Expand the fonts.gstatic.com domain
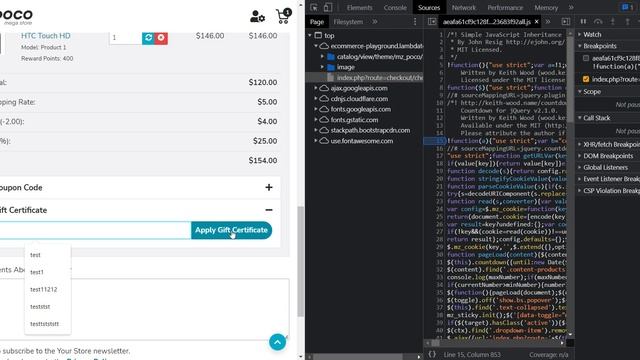This screenshot has height=360, width=640. [x=316, y=120]
